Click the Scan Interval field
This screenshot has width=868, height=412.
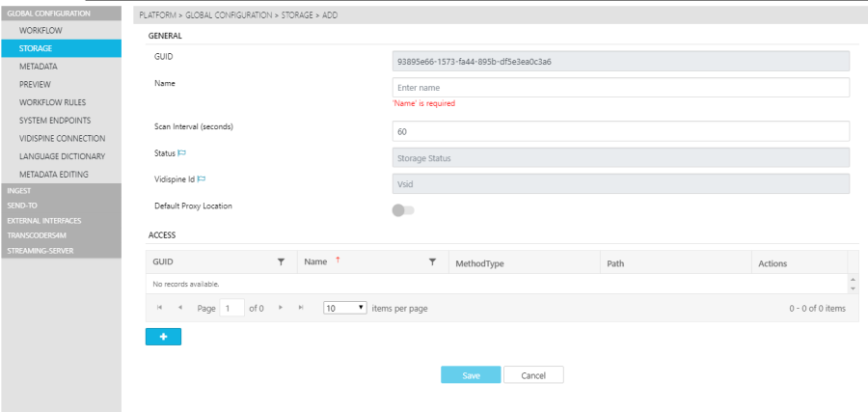[620, 131]
